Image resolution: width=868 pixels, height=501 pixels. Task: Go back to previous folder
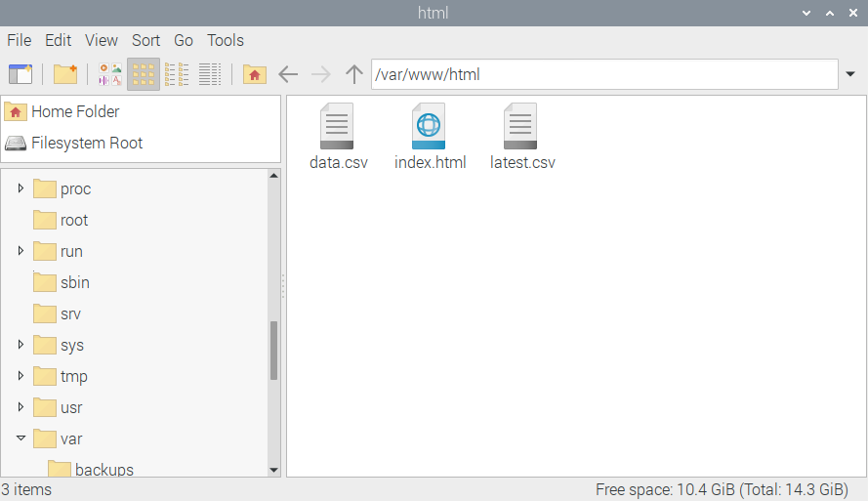288,74
